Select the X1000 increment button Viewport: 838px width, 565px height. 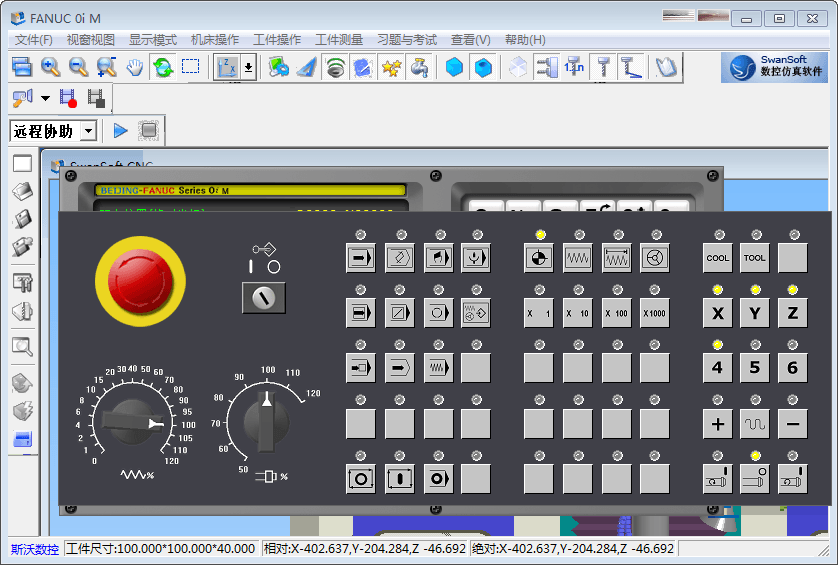pos(655,313)
